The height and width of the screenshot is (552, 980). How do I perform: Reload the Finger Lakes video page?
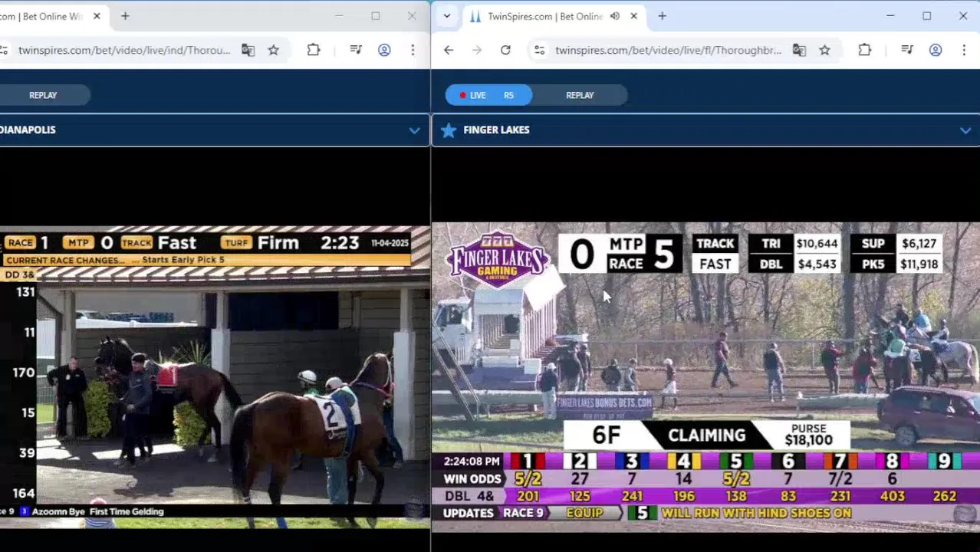(x=505, y=50)
